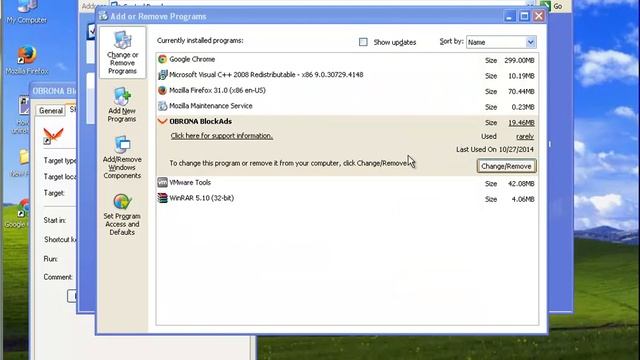Select VMware Tools program row
This screenshot has width=640, height=360.
tap(346, 183)
